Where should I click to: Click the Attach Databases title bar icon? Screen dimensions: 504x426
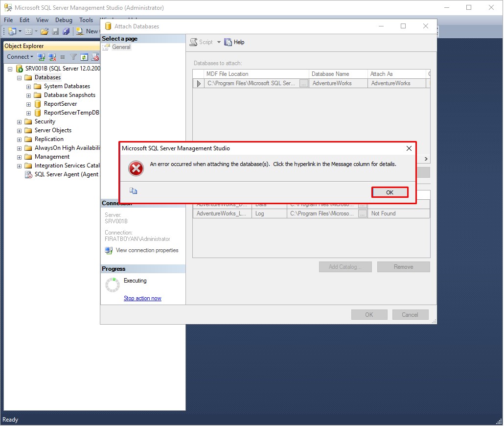pos(108,26)
